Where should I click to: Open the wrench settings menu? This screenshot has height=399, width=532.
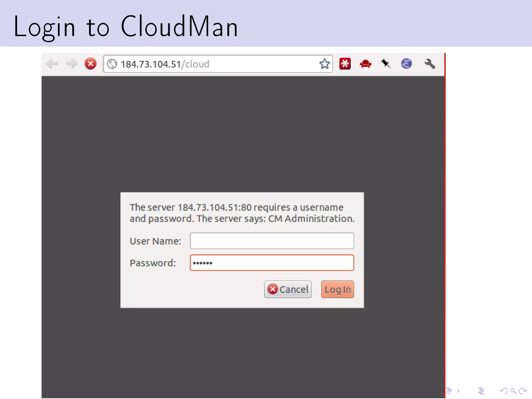click(x=430, y=64)
